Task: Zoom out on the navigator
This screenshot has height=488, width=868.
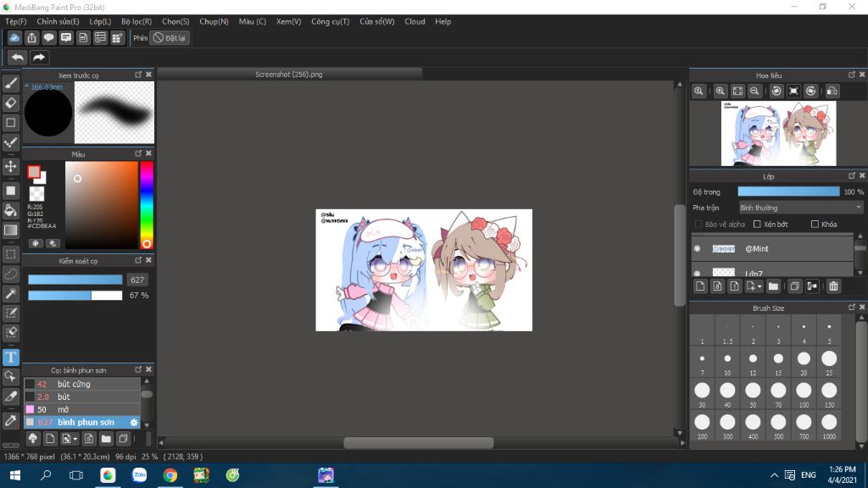Action: pos(754,91)
